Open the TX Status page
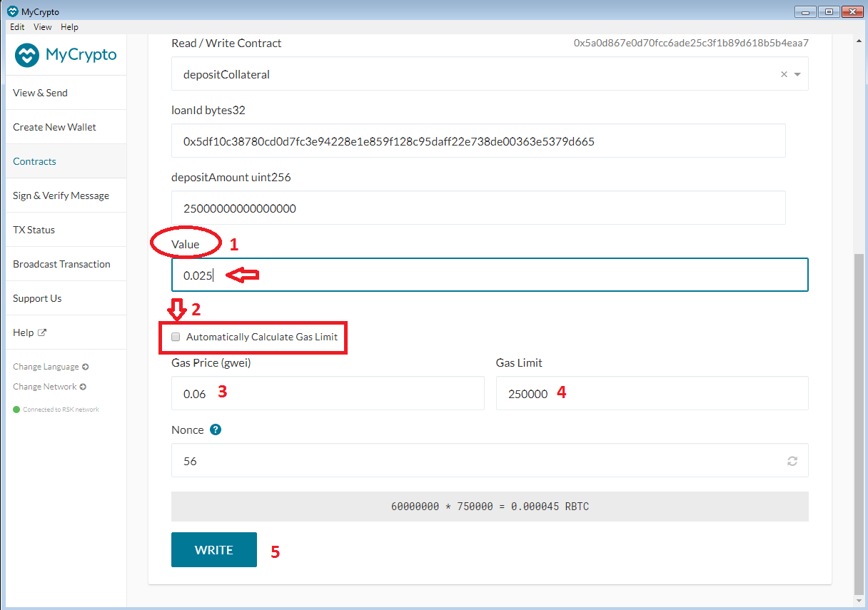868x610 pixels. pyautogui.click(x=66, y=230)
